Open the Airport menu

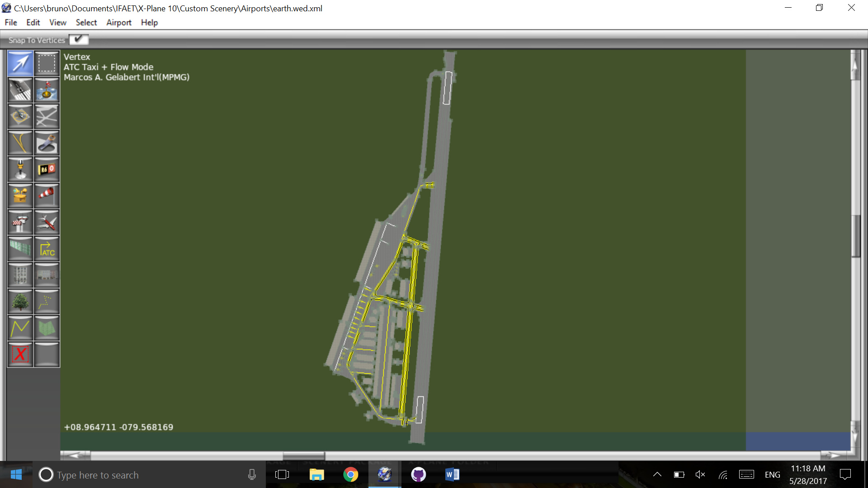(x=118, y=23)
